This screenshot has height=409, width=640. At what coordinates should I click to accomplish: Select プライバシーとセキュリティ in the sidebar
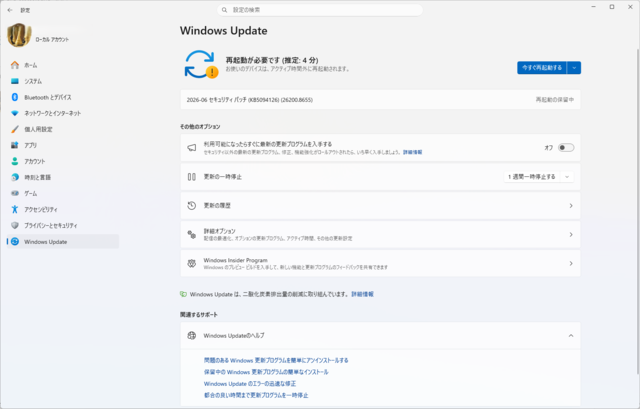click(63, 225)
